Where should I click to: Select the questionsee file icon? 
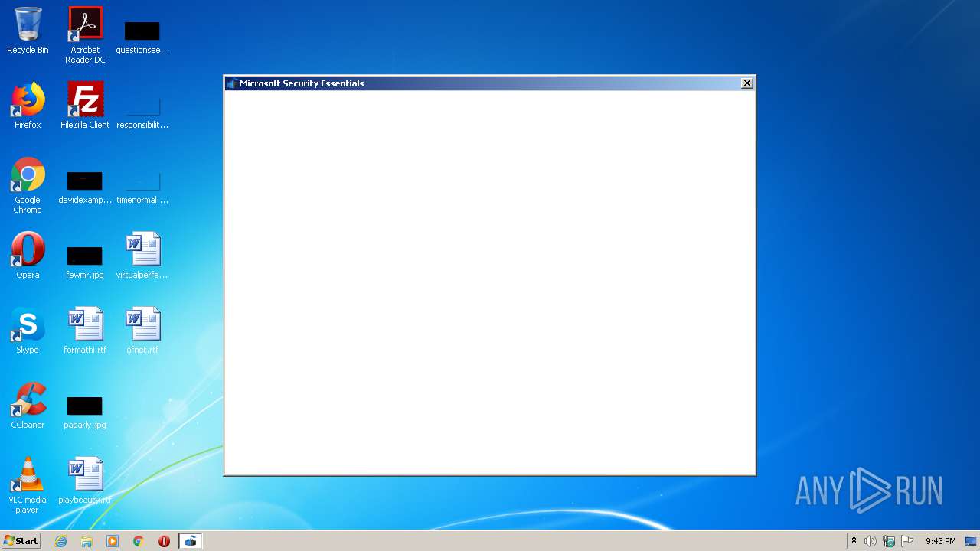pyautogui.click(x=142, y=37)
